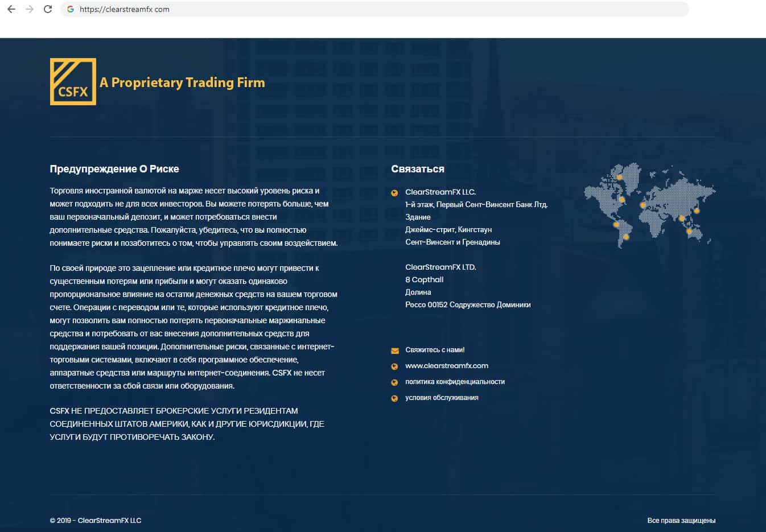Click the 8 Copthall address line
This screenshot has width=766, height=532.
[424, 280]
